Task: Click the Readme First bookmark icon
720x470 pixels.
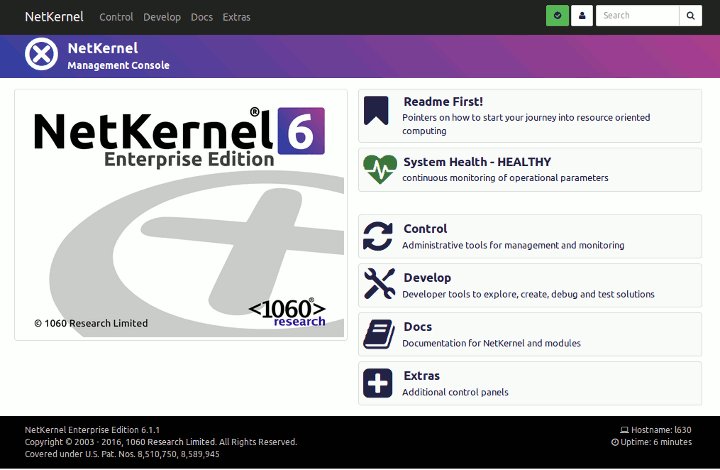Action: click(376, 111)
